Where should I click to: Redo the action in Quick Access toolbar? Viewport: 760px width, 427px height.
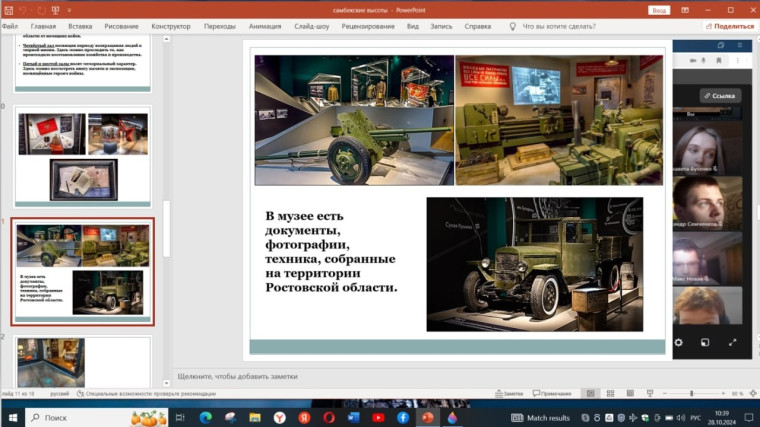[41, 10]
